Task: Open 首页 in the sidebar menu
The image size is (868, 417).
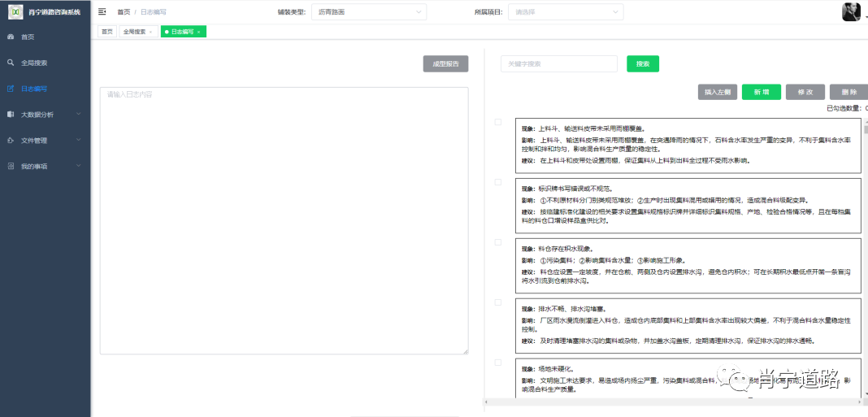Action: coord(46,37)
